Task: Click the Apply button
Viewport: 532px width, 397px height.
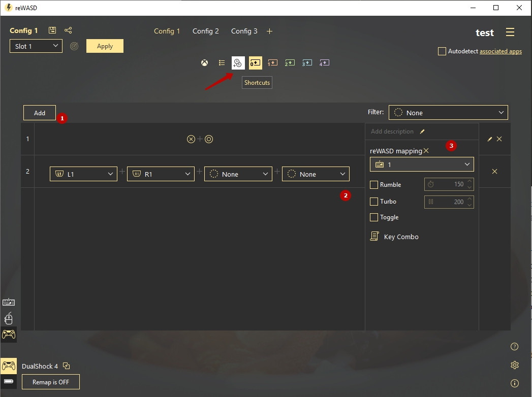Action: pos(105,46)
